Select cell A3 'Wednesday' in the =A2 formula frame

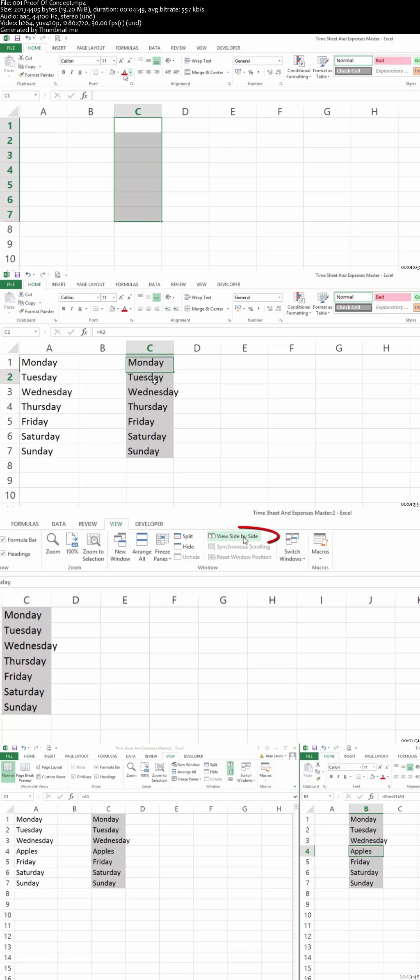[49, 392]
